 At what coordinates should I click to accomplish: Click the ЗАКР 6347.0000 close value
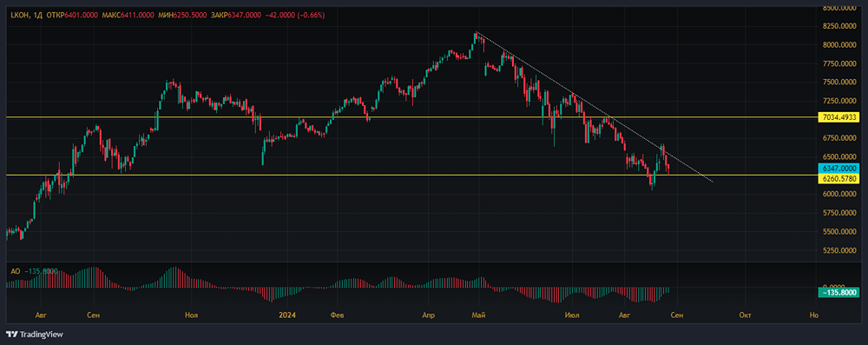coord(236,16)
